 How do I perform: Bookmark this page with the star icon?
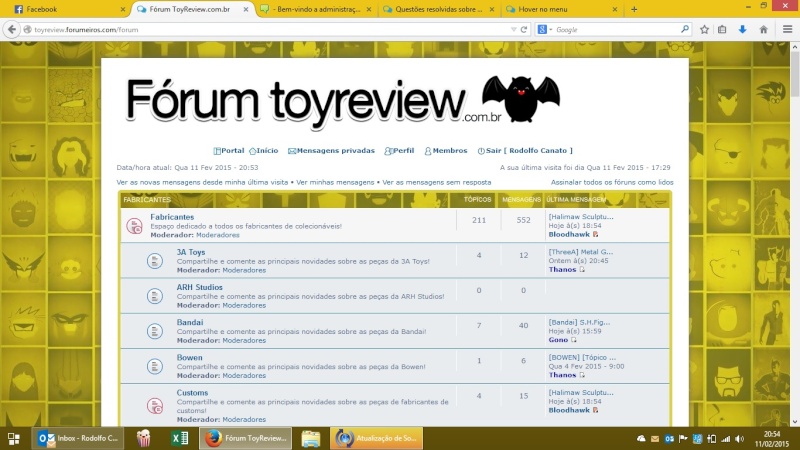(x=705, y=30)
